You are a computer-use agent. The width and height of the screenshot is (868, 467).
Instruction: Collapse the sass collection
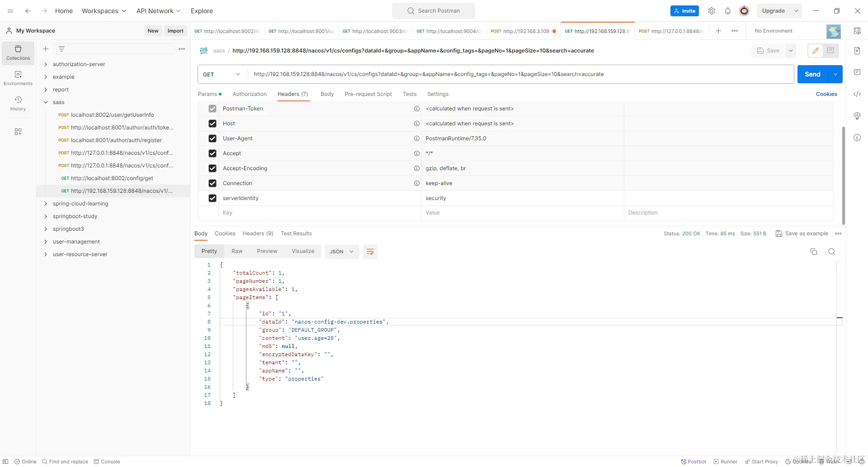(46, 102)
